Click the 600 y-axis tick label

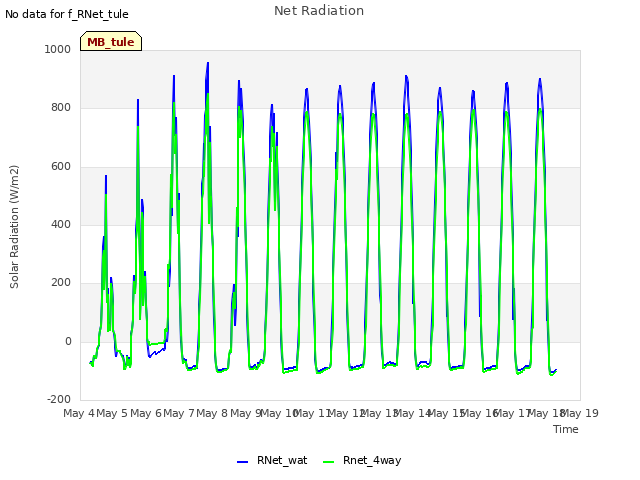[x=61, y=166]
